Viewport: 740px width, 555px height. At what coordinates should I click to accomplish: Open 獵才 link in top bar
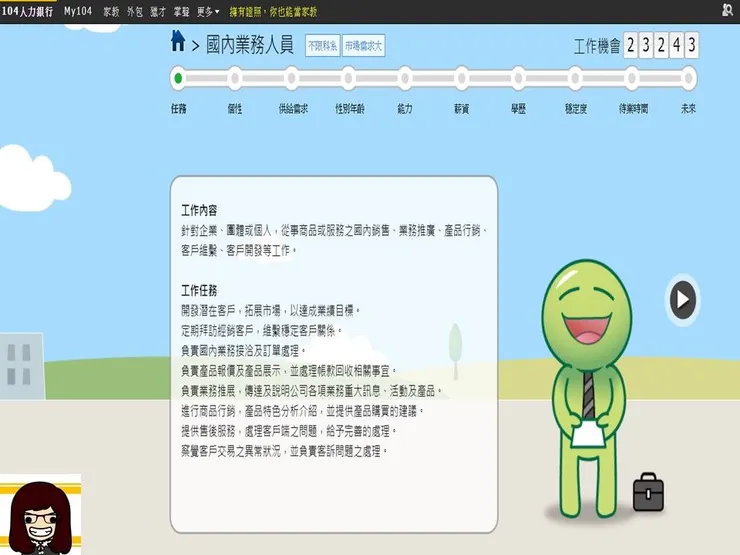(158, 12)
